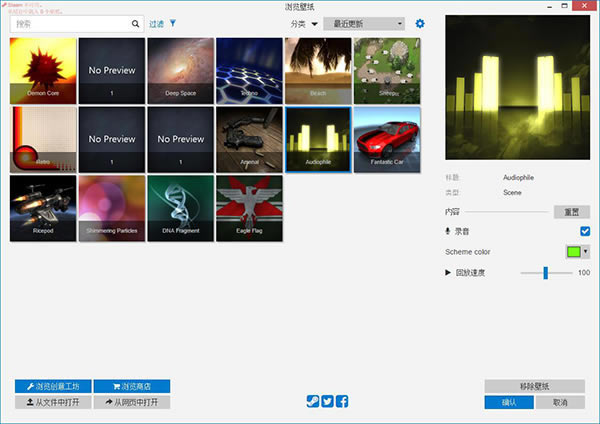The image size is (600, 424).
Task: Select the DNA Fragment wallpaper thumbnail
Action: pyautogui.click(x=181, y=208)
